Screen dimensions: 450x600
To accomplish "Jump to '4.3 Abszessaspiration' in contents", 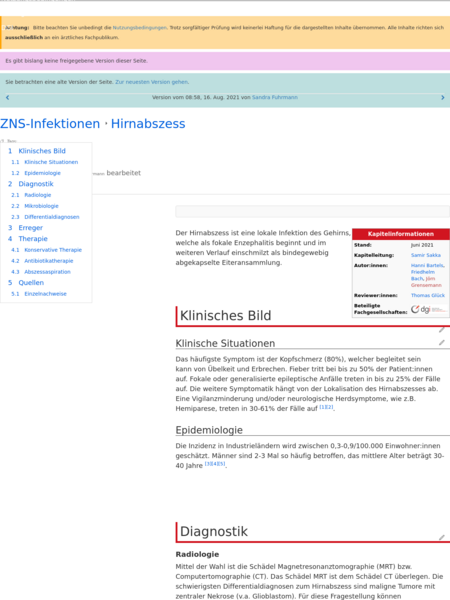I will [x=41, y=272].
